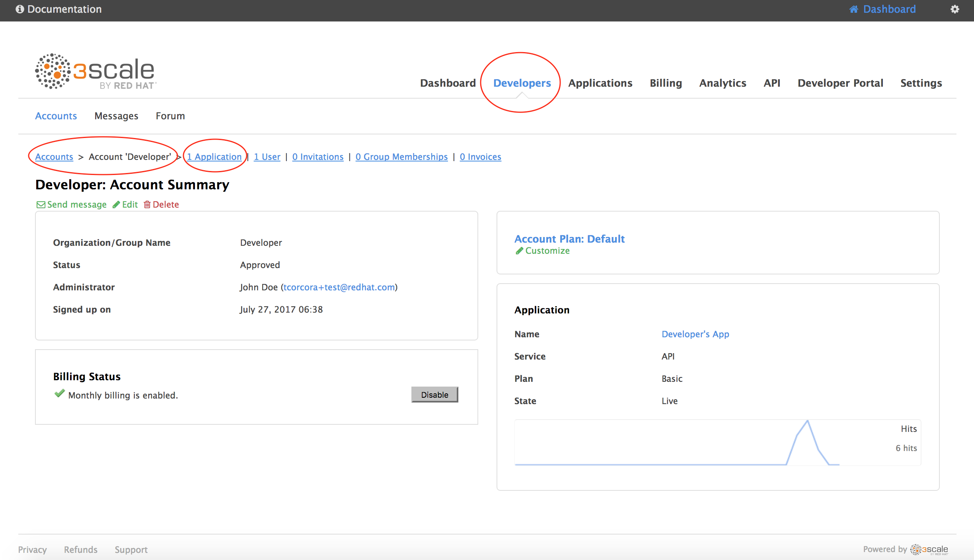Click the 3scale by Red Hat logo
974x560 pixels.
95,72
